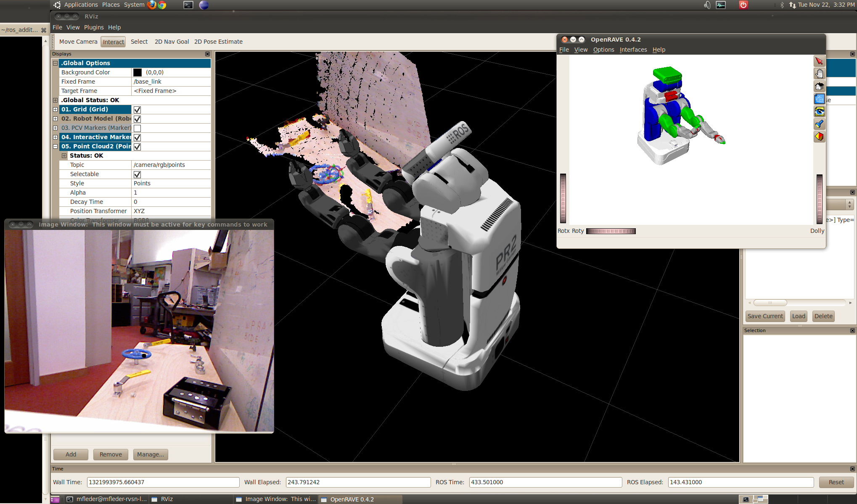Collapse the 05. Point Cloud2 item
The image size is (857, 504).
[55, 146]
